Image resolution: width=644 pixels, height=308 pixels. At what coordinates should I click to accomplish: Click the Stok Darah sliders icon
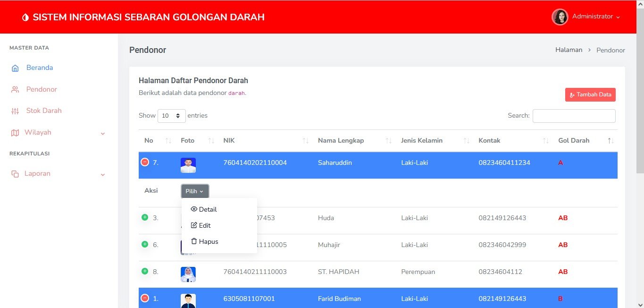[x=15, y=111]
